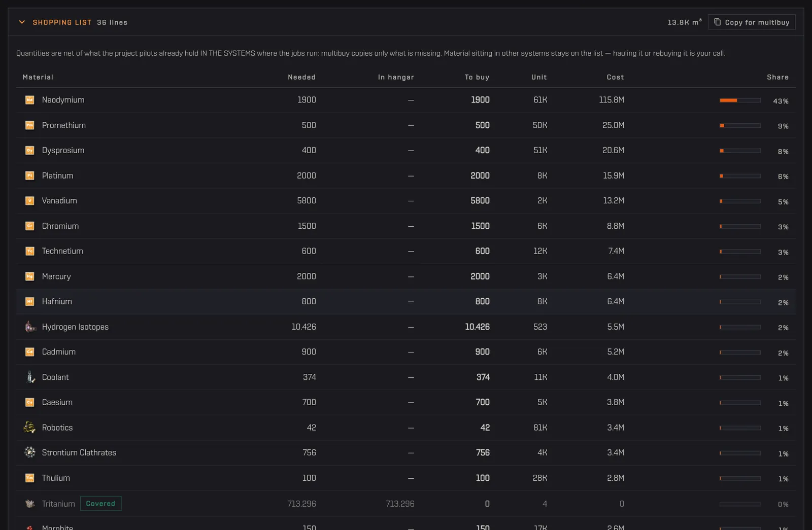
Task: Click the Neodymium share progress bar
Action: click(740, 100)
